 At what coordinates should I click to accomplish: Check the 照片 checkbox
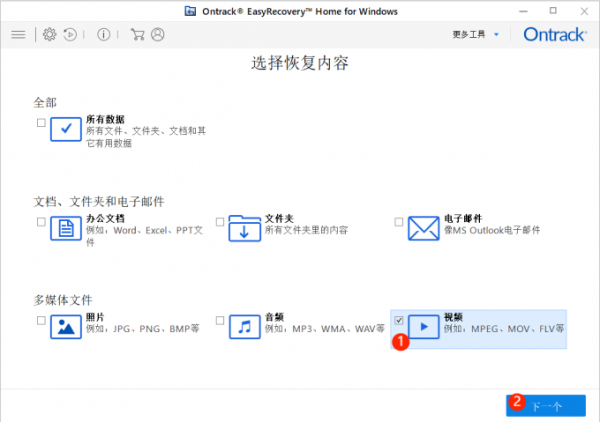[41, 320]
